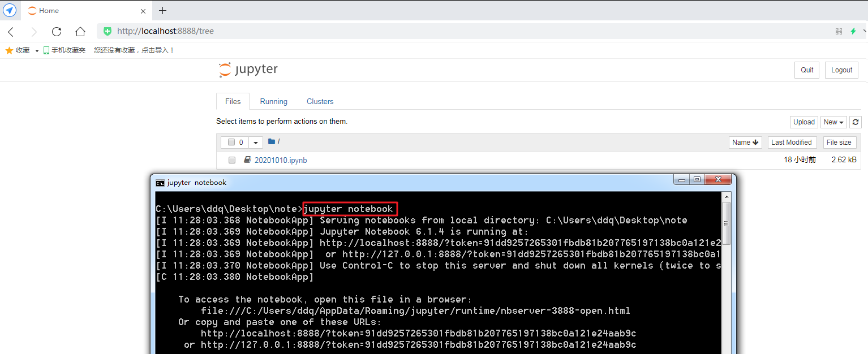Click the site safety shield icon in address bar

(x=107, y=31)
